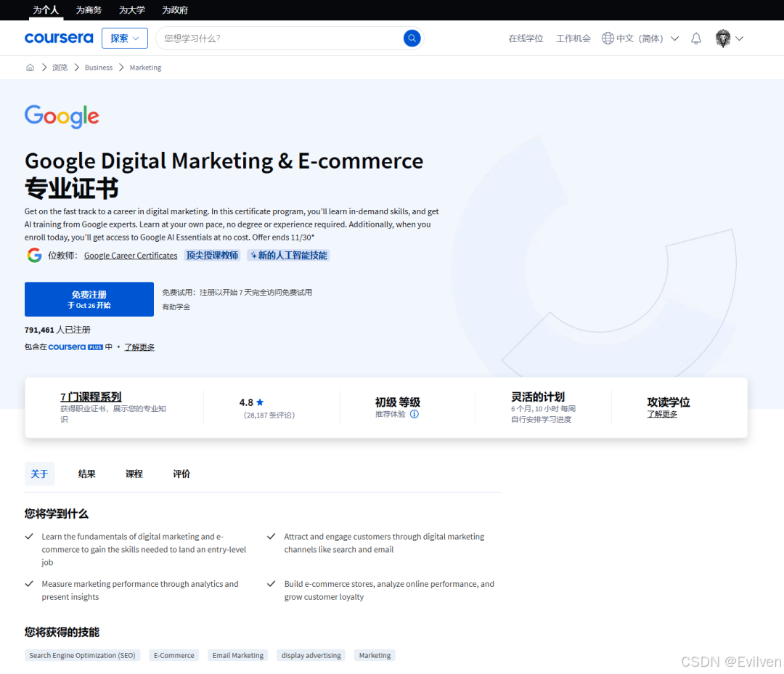Click the 您将获得的技能 heading
Screen dimensions: 784x674
click(x=62, y=632)
